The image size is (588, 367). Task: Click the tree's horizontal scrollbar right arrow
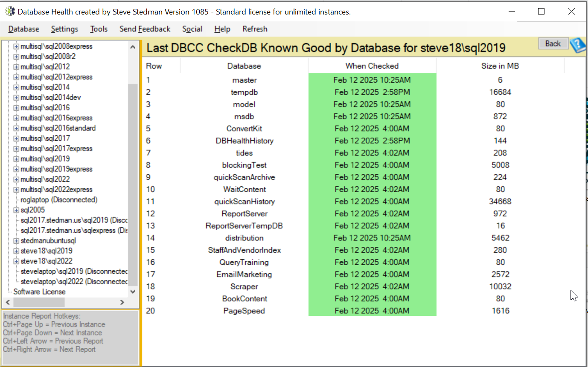122,302
